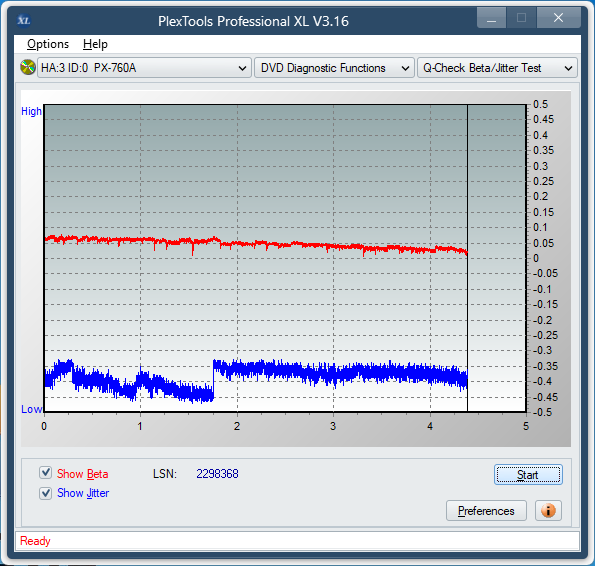
Task: Minimize the PlexTools window
Action: point(491,17)
